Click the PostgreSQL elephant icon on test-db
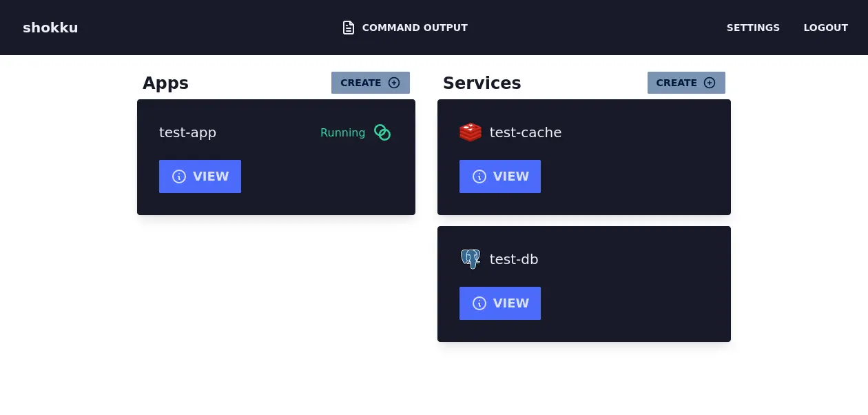Image resolution: width=868 pixels, height=415 pixels. tap(471, 259)
